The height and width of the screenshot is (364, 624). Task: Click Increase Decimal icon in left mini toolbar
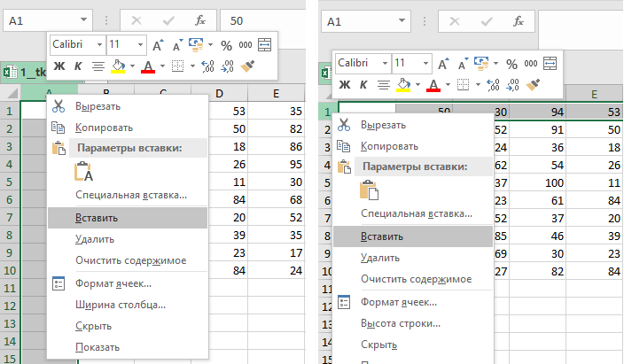click(x=208, y=66)
